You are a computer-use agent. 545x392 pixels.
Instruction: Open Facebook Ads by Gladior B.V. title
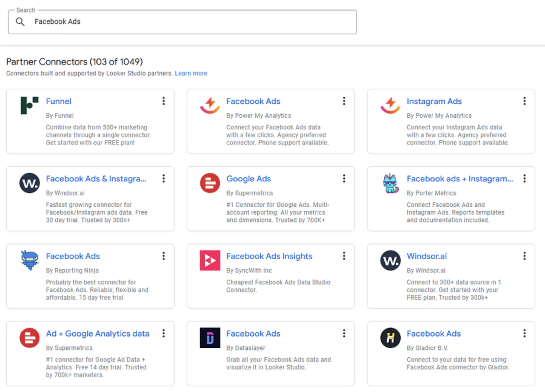tap(433, 334)
